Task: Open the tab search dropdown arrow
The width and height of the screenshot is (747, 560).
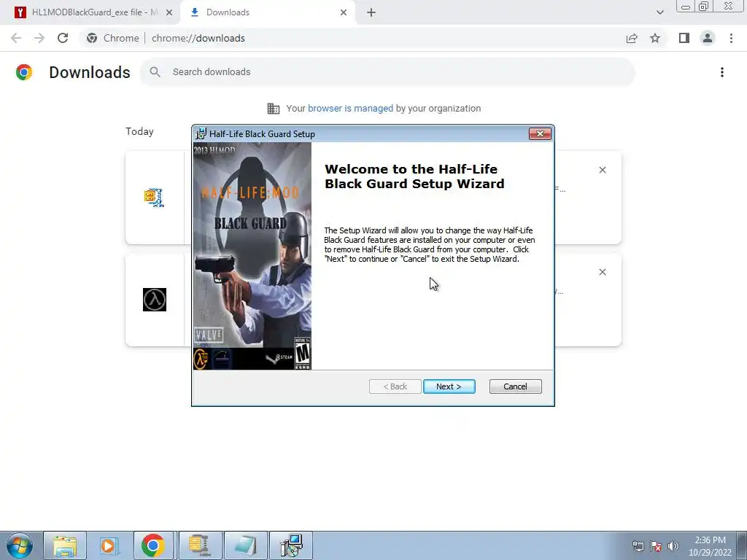Action: tap(659, 12)
